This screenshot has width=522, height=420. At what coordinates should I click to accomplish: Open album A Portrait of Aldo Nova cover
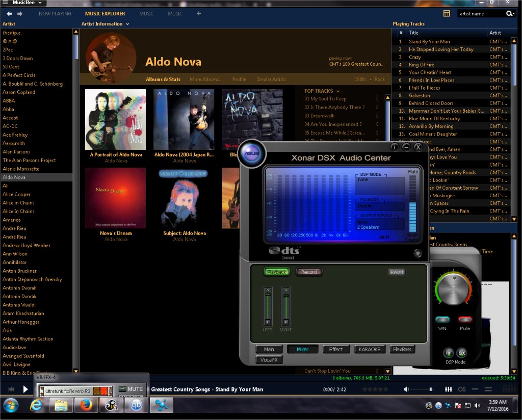point(115,119)
